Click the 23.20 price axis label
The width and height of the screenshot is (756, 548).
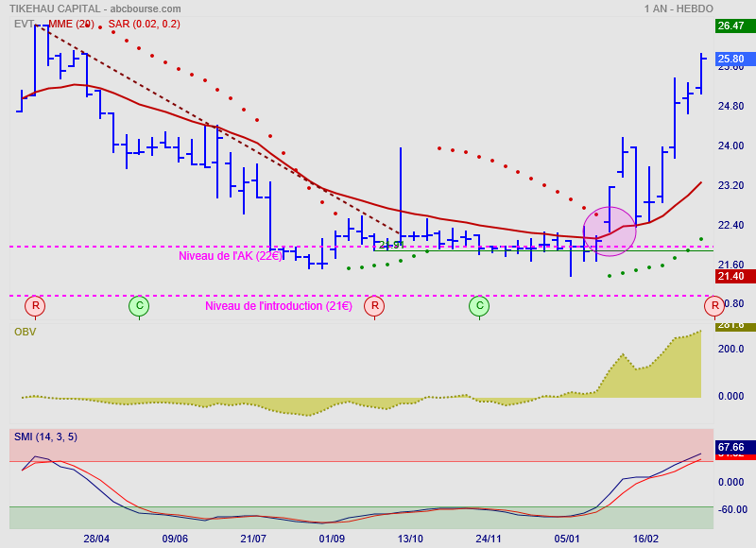coord(730,185)
